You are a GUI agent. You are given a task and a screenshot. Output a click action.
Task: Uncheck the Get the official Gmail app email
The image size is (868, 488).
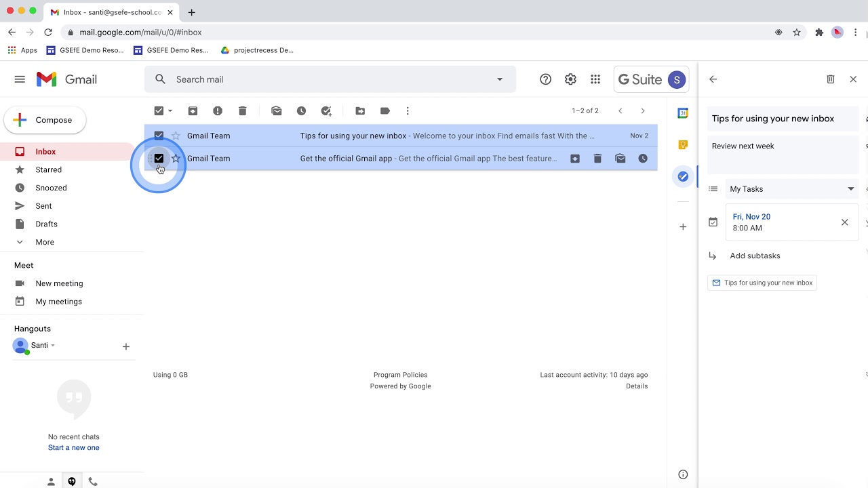(x=159, y=159)
